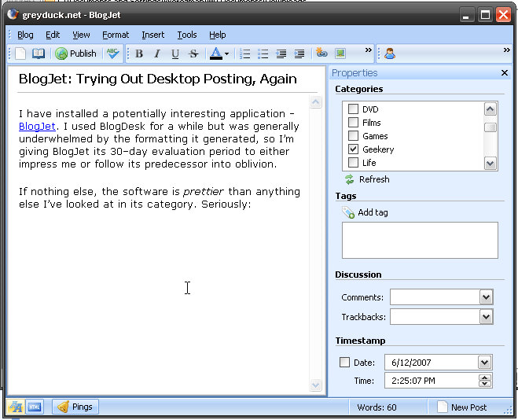518x420 pixels.
Task: Click the New Post status indicator
Action: (x=462, y=407)
